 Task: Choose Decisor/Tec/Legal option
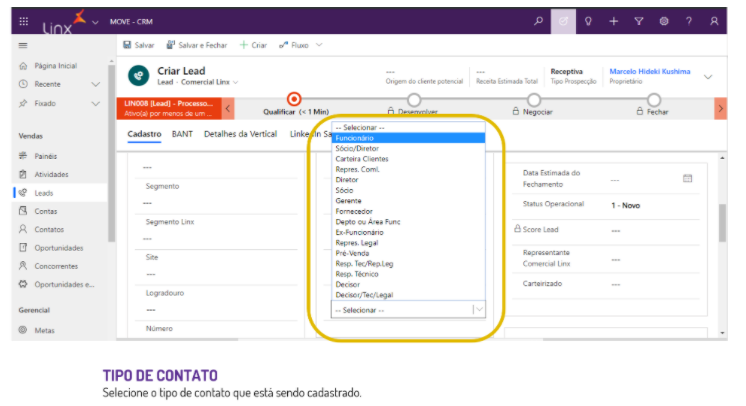[408, 295]
